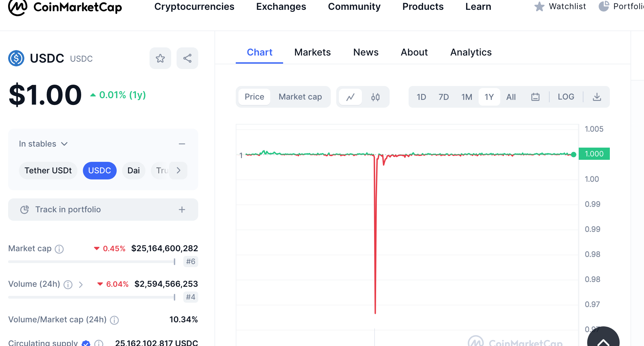
Task: Open Volume (24h) details chevron
Action: (80, 285)
